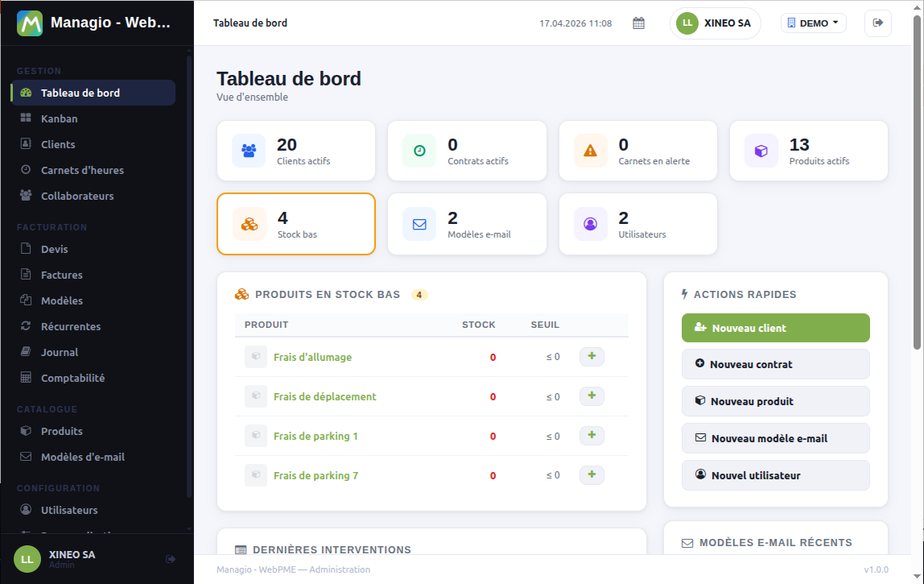Select the Clients actifs stat card

point(295,151)
